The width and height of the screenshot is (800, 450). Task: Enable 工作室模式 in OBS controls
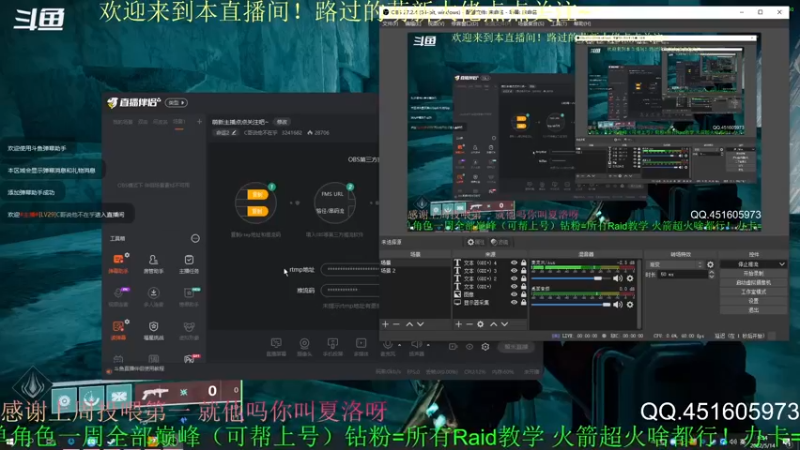click(x=753, y=292)
